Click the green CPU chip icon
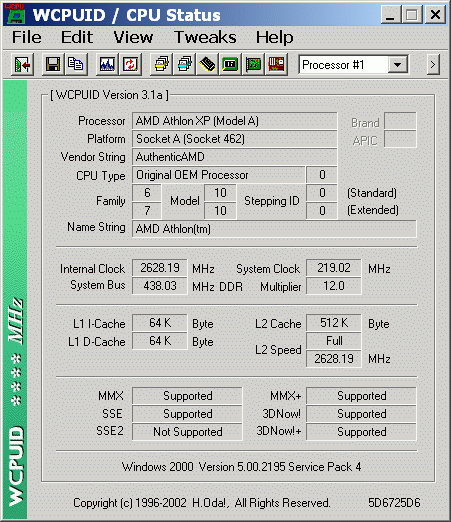Screen dimensions: 451x522 [x=230, y=64]
